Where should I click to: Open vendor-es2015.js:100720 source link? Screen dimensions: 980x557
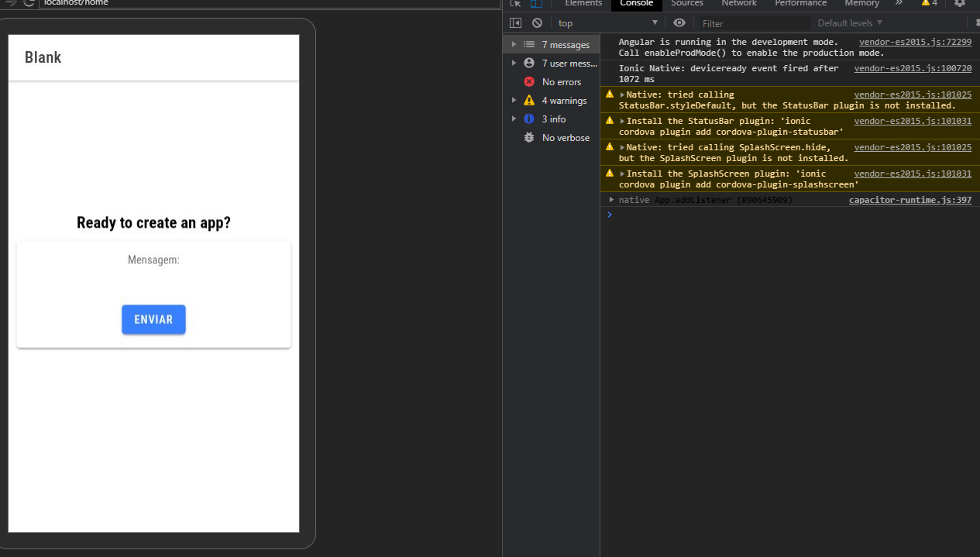pyautogui.click(x=913, y=68)
